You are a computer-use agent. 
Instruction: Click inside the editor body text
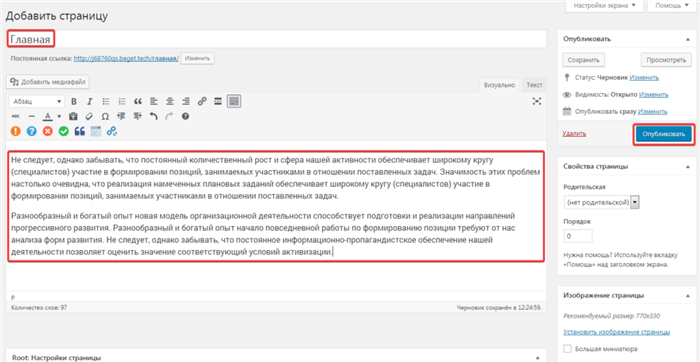(x=275, y=206)
